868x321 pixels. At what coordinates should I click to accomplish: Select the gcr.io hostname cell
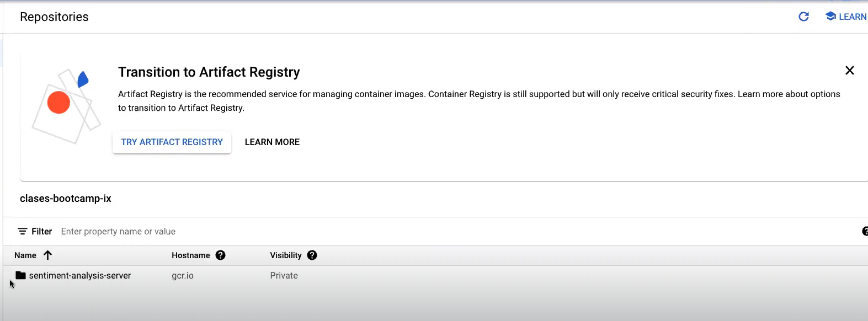[183, 276]
